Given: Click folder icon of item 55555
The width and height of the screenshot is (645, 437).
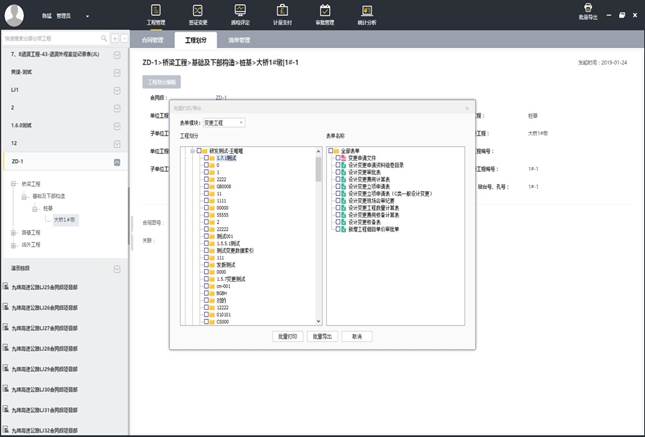Looking at the screenshot, I should coord(212,215).
